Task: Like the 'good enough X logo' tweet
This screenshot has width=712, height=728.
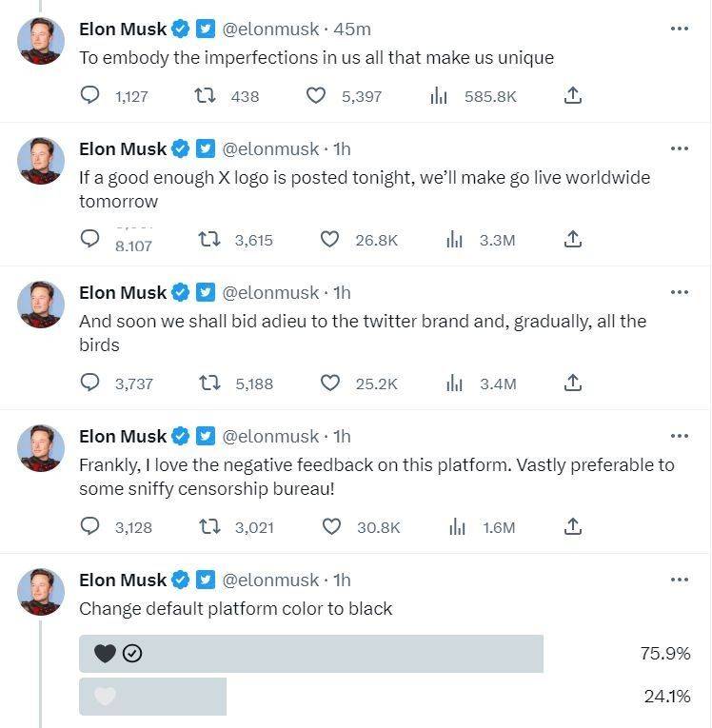Action: coord(329,240)
